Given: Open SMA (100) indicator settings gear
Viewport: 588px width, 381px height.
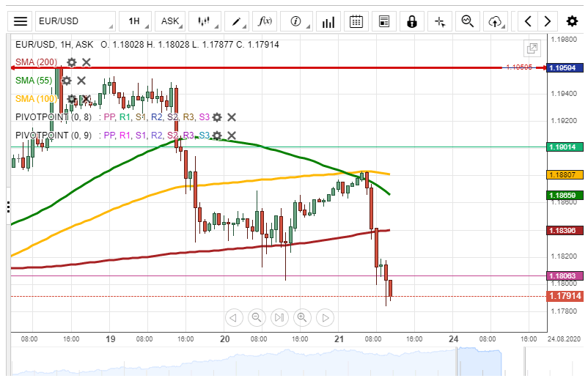Looking at the screenshot, I should click(71, 99).
